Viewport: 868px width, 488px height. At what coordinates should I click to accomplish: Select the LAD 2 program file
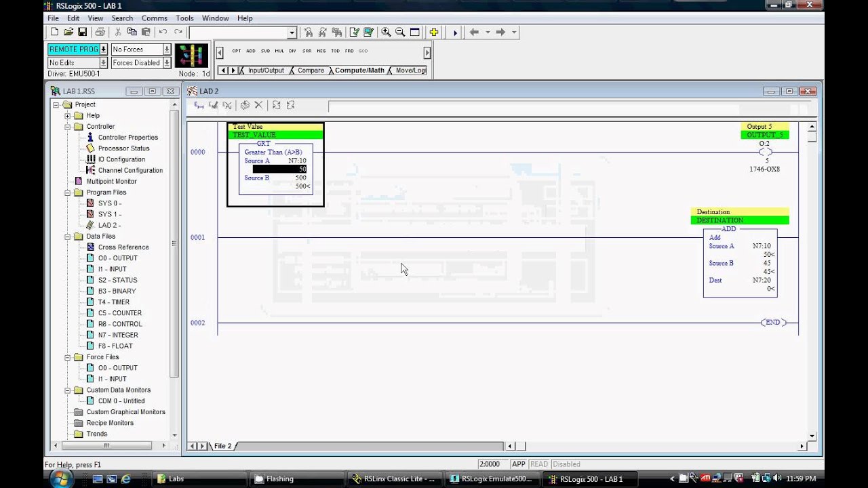coord(109,225)
